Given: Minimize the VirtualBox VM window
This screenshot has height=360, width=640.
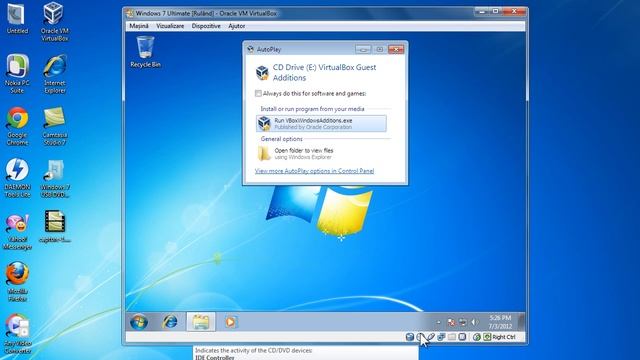Looking at the screenshot, I should tap(482, 12).
